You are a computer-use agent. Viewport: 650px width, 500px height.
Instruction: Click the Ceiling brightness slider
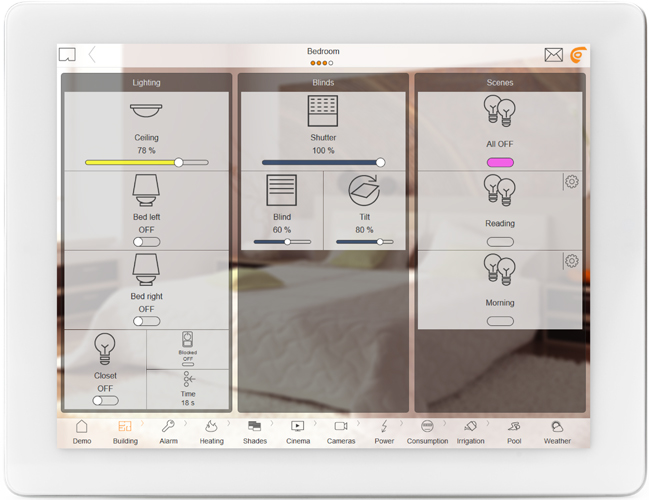point(147,162)
